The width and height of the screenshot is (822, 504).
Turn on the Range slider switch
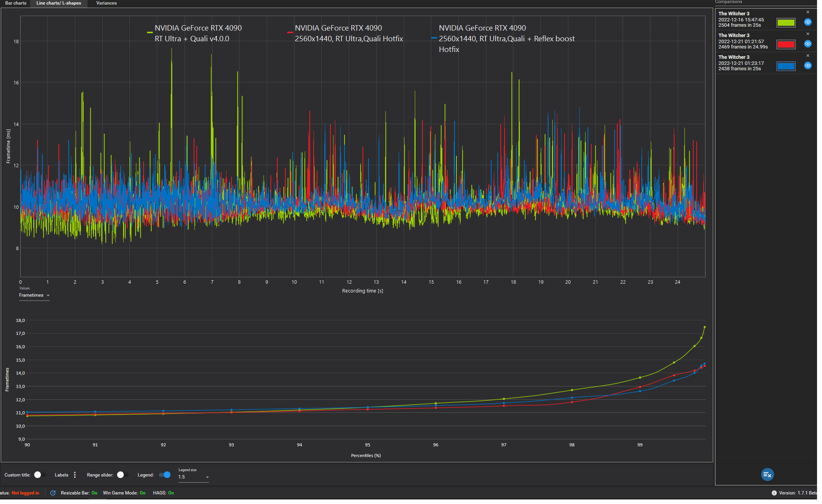click(x=123, y=475)
